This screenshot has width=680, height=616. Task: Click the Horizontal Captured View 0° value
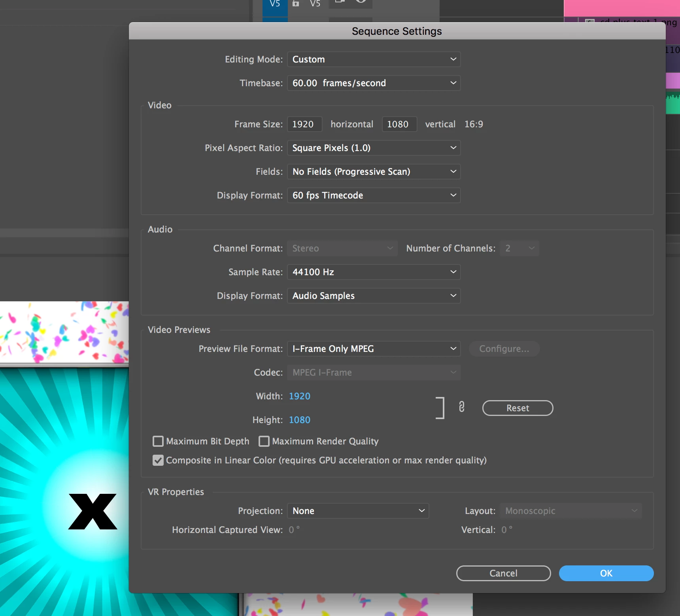(x=294, y=530)
